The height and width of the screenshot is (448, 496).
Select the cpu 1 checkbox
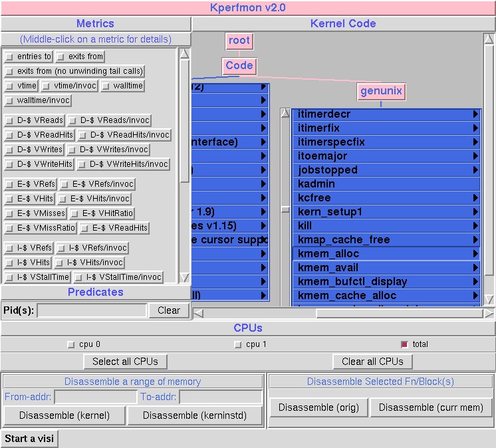click(238, 344)
